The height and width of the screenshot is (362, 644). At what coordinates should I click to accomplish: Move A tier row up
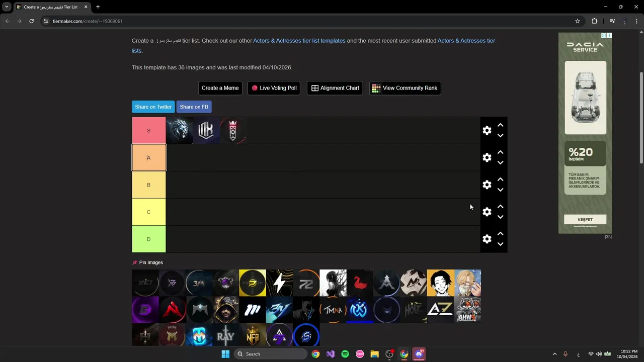tap(500, 152)
